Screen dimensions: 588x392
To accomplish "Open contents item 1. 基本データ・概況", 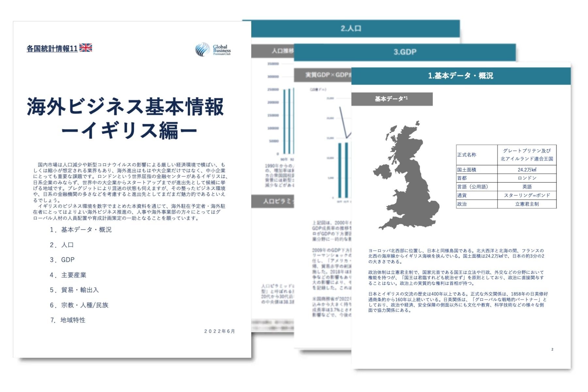I will click(x=81, y=230).
